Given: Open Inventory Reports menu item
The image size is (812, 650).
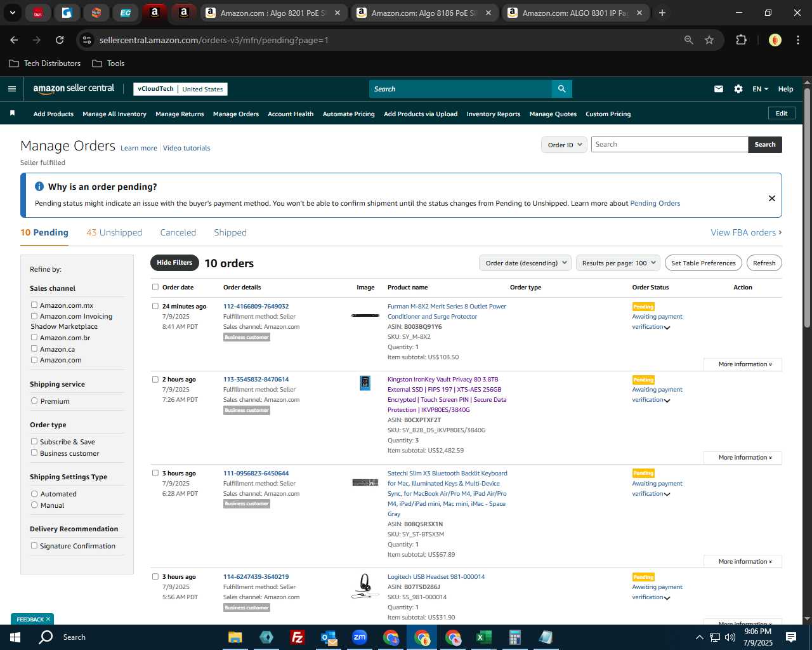Looking at the screenshot, I should (x=494, y=114).
